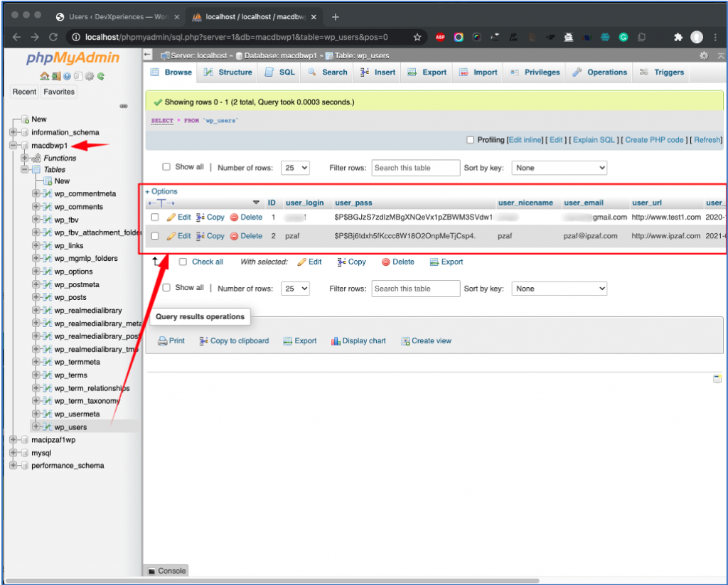This screenshot has height=585, width=728.
Task: Click the Create view icon
Action: point(405,341)
